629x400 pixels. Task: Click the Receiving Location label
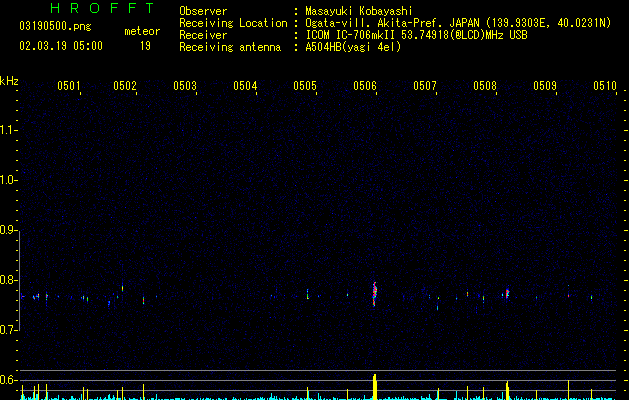coord(233,23)
